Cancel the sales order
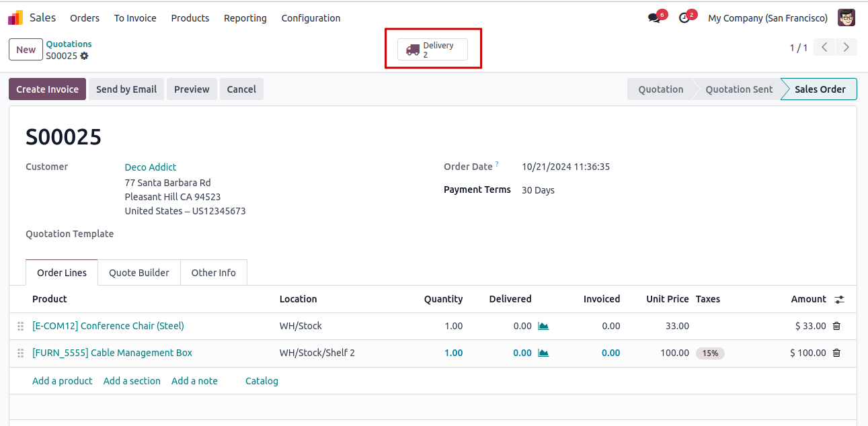The width and height of the screenshot is (868, 426). coord(241,89)
